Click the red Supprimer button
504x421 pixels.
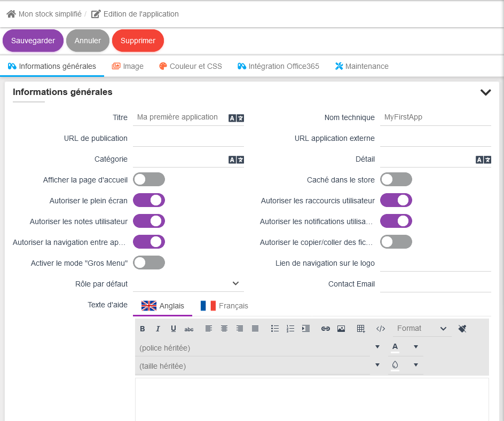tap(138, 41)
